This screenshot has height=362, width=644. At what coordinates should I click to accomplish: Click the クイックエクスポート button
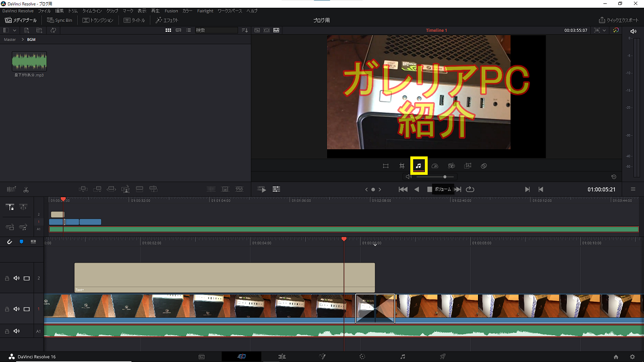coord(618,20)
